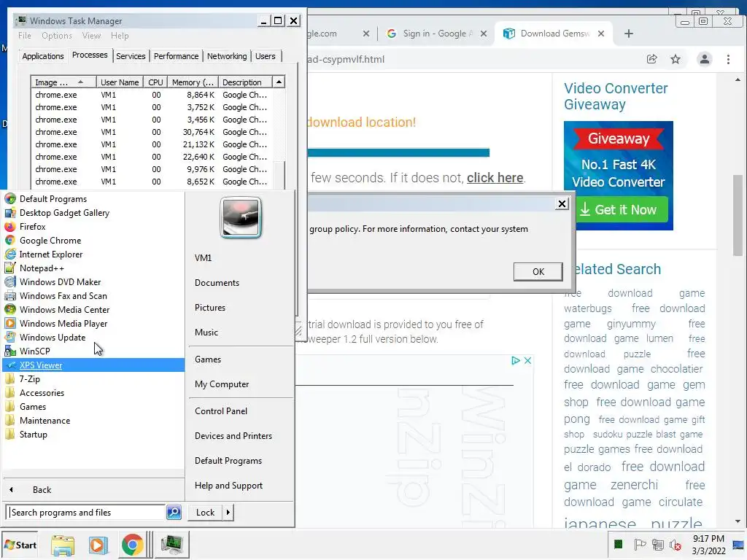
Task: Open Devices and Printers
Action: tap(233, 436)
